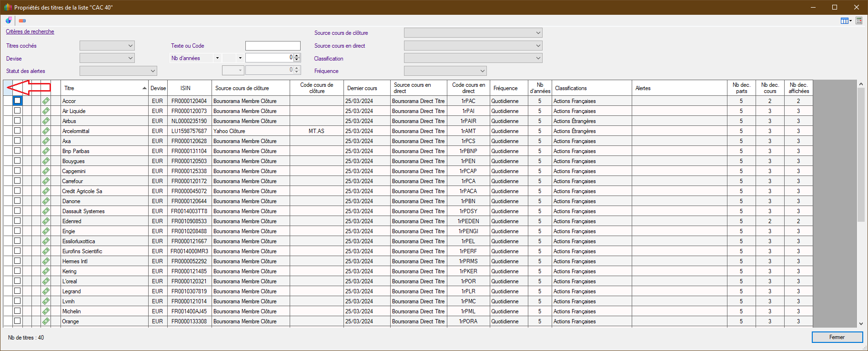Click the calculator icon in the toolbar

pyautogui.click(x=859, y=21)
